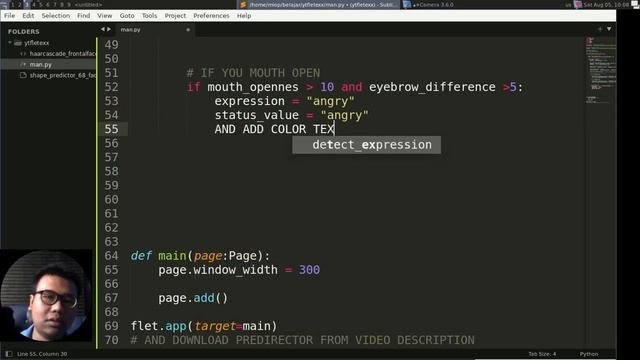This screenshot has height=360, width=640.
Task: Go to next tab with right arrow
Action: 109,29
